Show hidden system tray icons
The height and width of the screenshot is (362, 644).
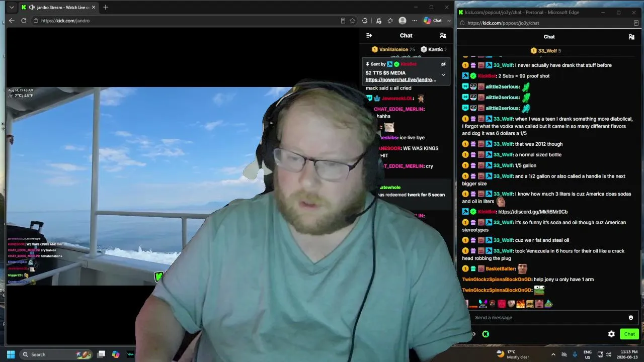coord(553,354)
